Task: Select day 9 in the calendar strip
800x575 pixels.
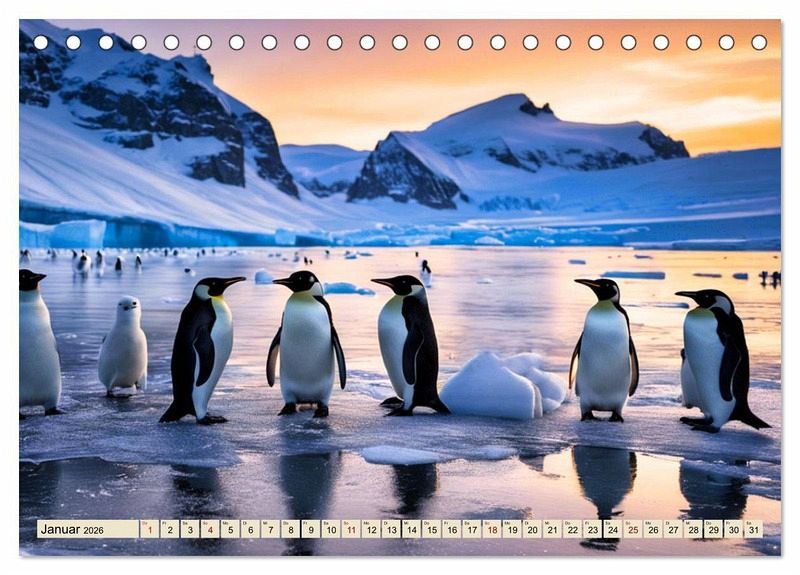Action: [x=311, y=529]
